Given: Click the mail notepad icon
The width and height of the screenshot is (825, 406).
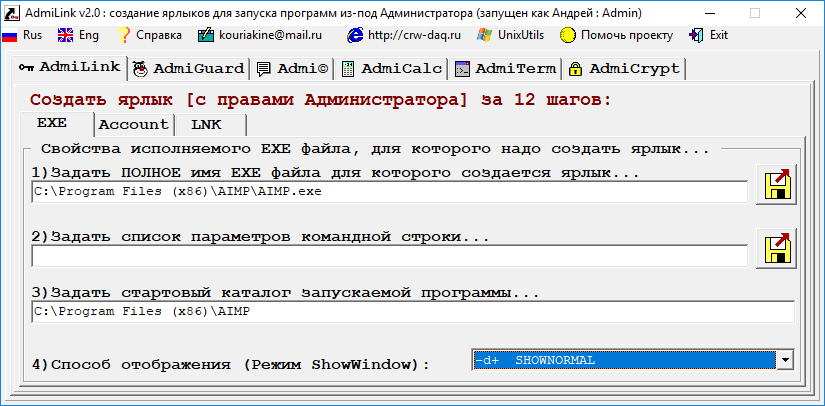Looking at the screenshot, I should [206, 35].
